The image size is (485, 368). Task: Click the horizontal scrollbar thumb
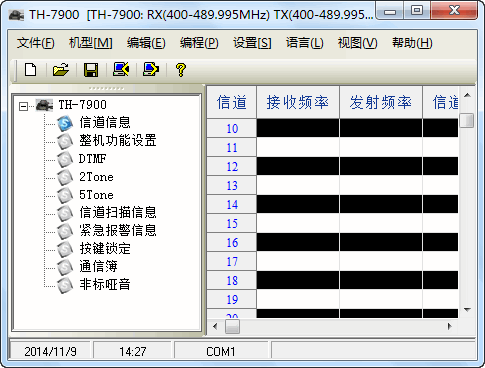(x=232, y=326)
